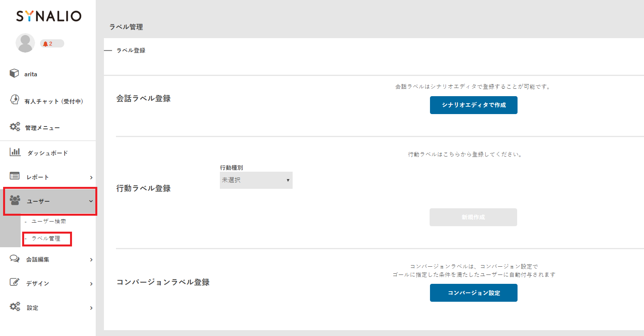The image size is (644, 336).
Task: Click the ラベル管理 page title
Action: [x=126, y=27]
